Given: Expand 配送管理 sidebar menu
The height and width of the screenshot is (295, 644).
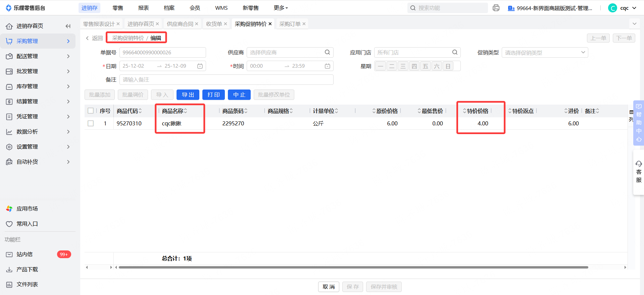Looking at the screenshot, I should [x=38, y=56].
